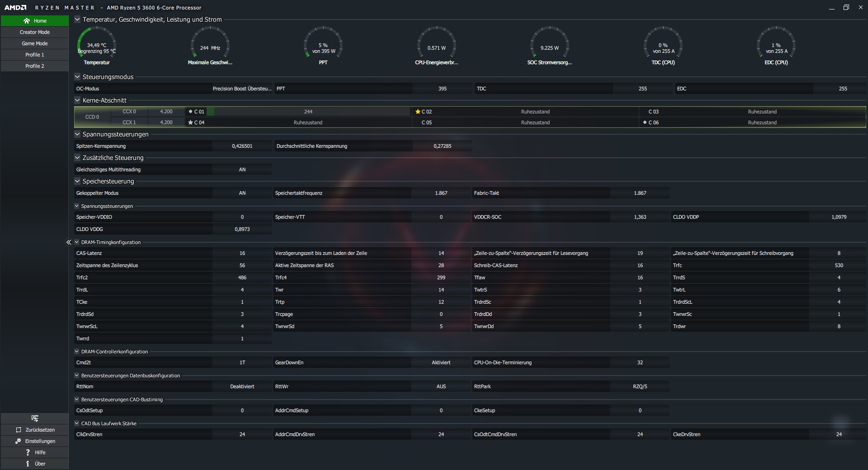Collapse the Zusätzliche Steuerung section
868x470 pixels.
click(77, 158)
